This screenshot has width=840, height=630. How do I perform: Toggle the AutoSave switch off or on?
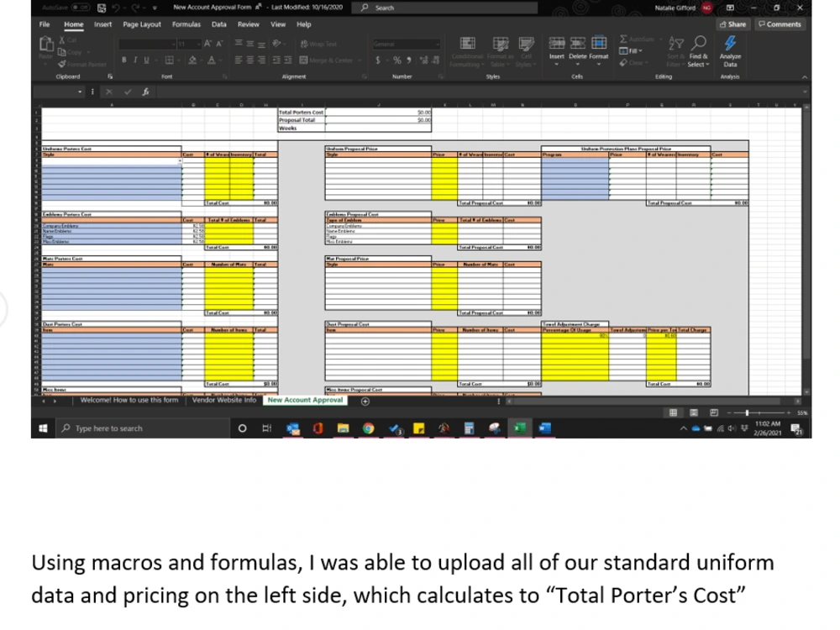point(81,8)
